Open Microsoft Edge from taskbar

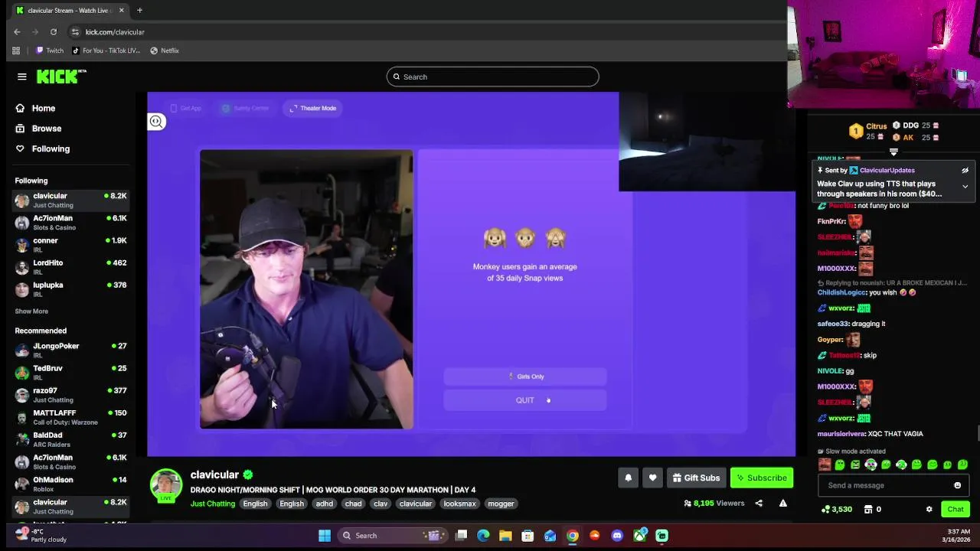pyautogui.click(x=483, y=536)
